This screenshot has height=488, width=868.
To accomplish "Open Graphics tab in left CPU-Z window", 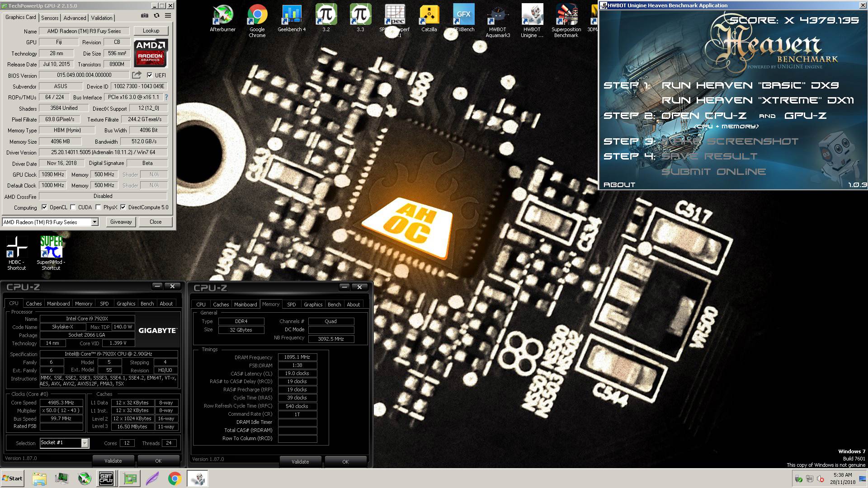I will [x=126, y=304].
